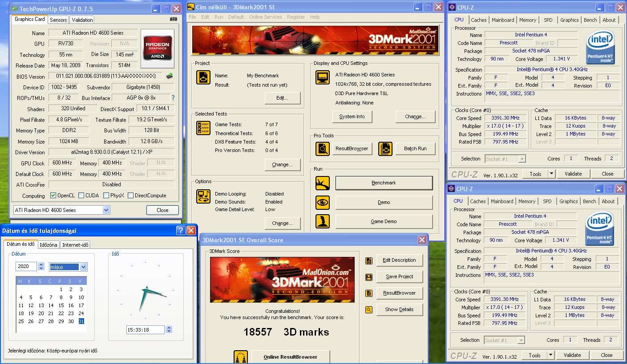The width and height of the screenshot is (627, 364).
Task: Click the Intel Pentium 4 HT logo in lower CPU-Z
Action: pyautogui.click(x=600, y=229)
